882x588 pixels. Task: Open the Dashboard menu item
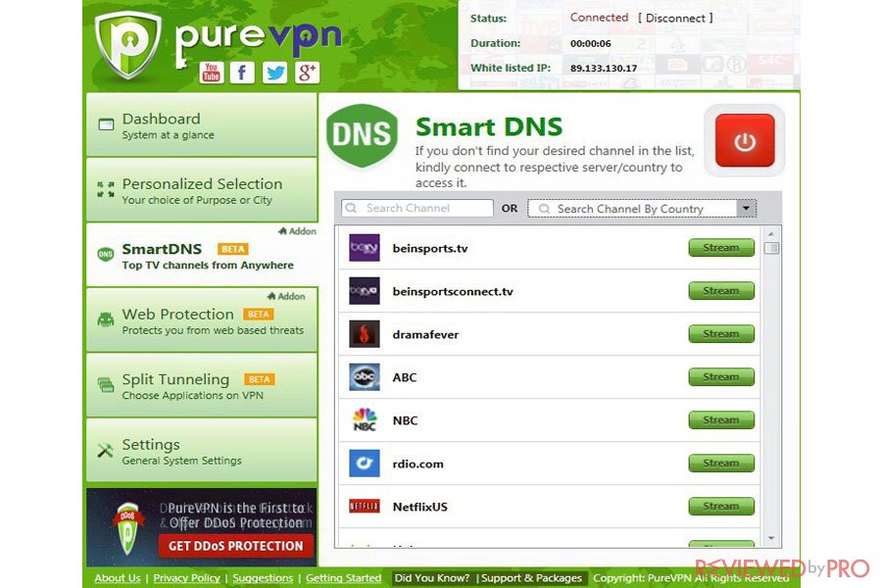click(201, 124)
